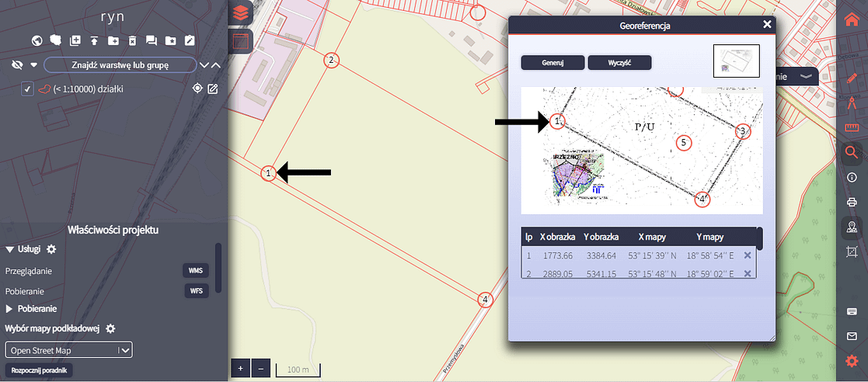Toggle the działki layer checkbox
Viewport: 868px width, 382px height.
[27, 89]
